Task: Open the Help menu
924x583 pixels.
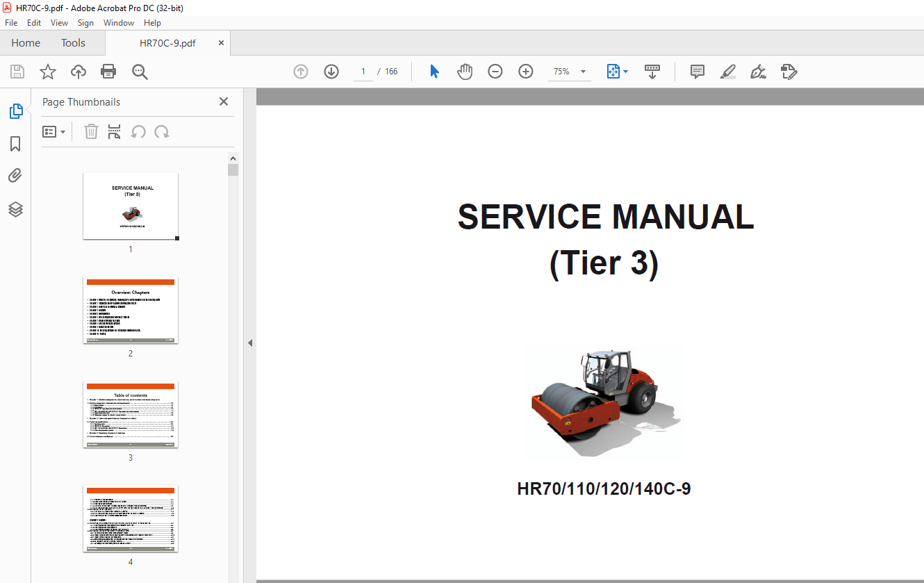Action: point(152,23)
